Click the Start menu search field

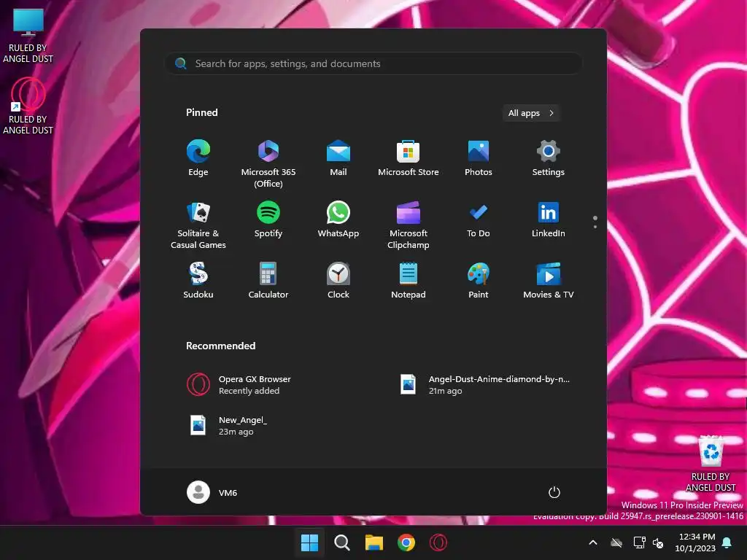click(x=373, y=63)
